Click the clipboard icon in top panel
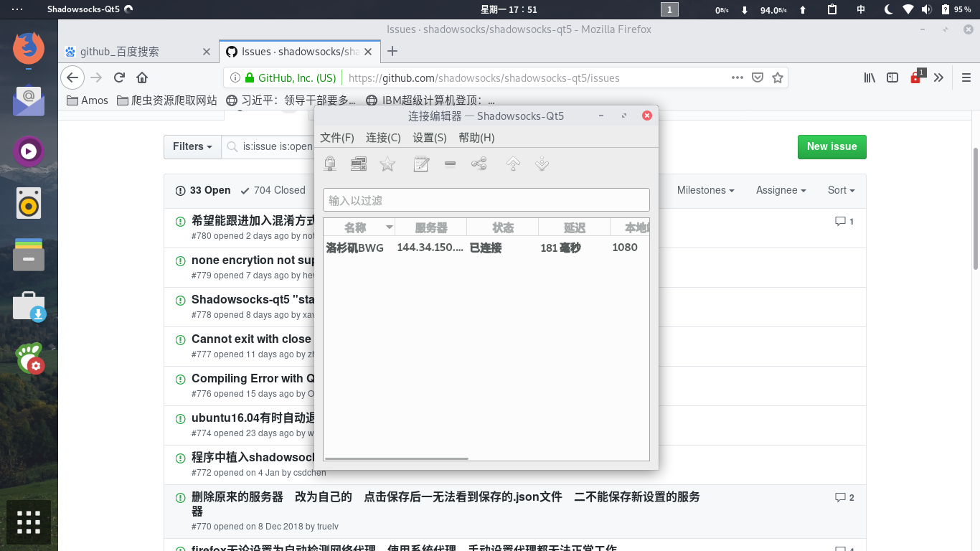Viewport: 980px width, 551px height. pyautogui.click(x=832, y=9)
